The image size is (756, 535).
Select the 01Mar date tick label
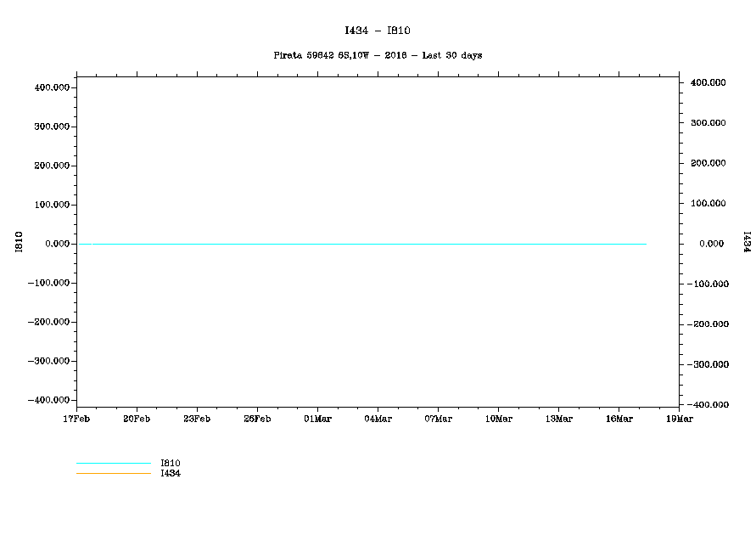(x=317, y=419)
